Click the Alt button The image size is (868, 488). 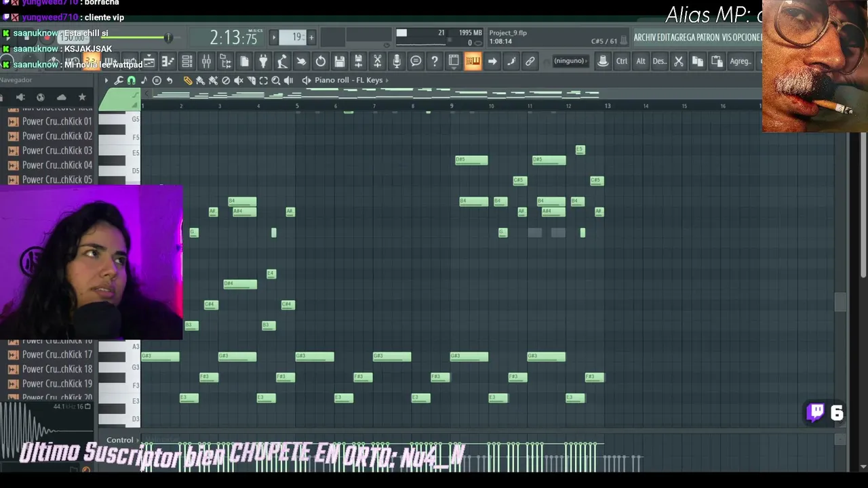pos(641,62)
